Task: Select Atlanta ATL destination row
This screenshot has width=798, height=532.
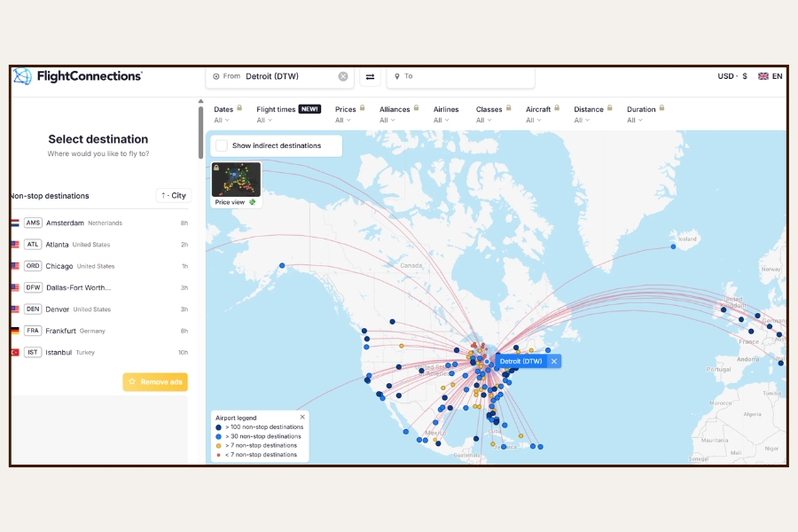Action: tap(99, 245)
